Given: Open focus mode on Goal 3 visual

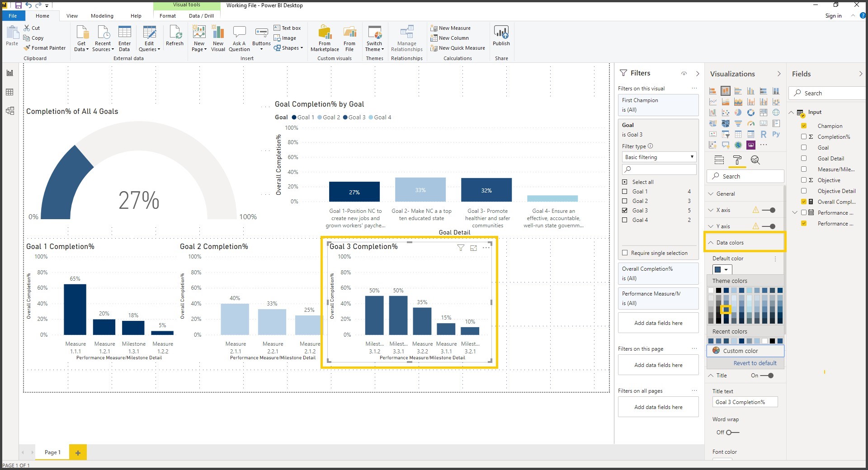Looking at the screenshot, I should pyautogui.click(x=473, y=248).
